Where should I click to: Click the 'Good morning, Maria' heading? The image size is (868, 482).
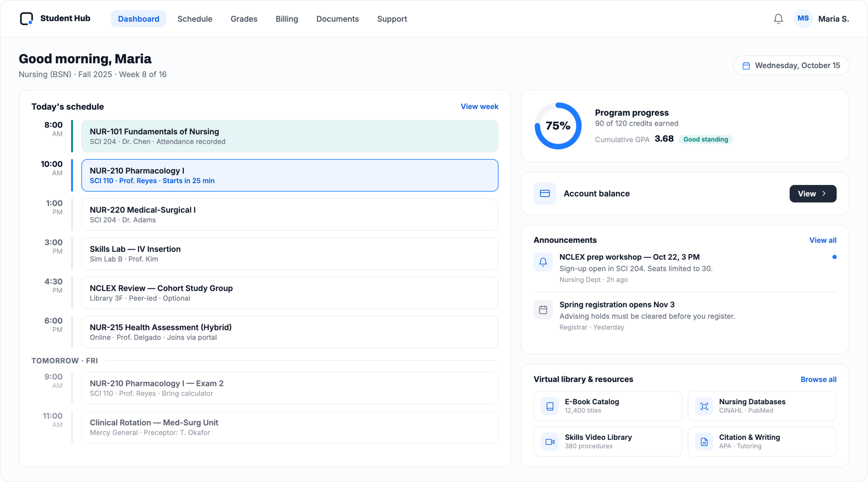85,59
